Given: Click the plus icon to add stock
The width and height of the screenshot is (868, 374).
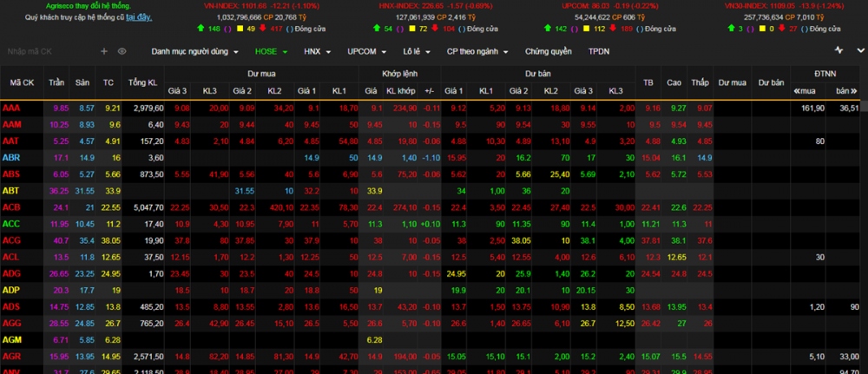Looking at the screenshot, I should click(104, 51).
